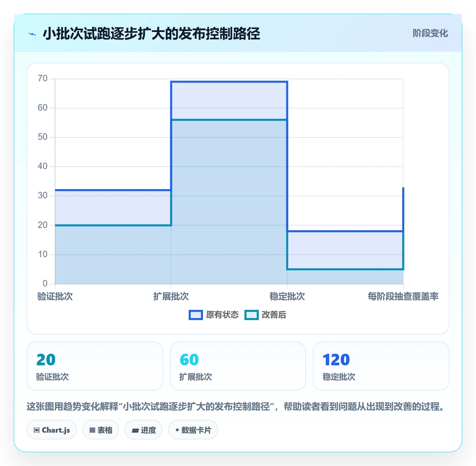Select the 进度 tag chip

(x=143, y=430)
